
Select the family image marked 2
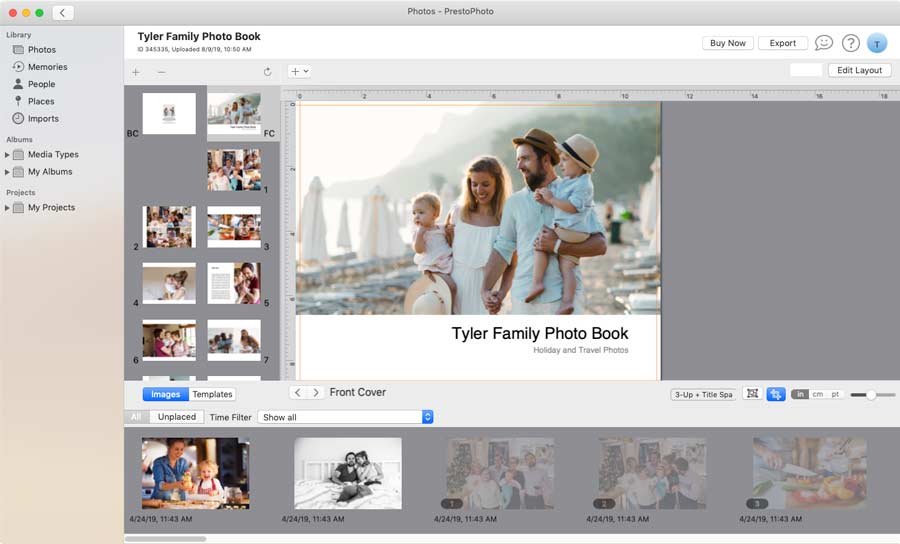pyautogui.click(x=653, y=473)
